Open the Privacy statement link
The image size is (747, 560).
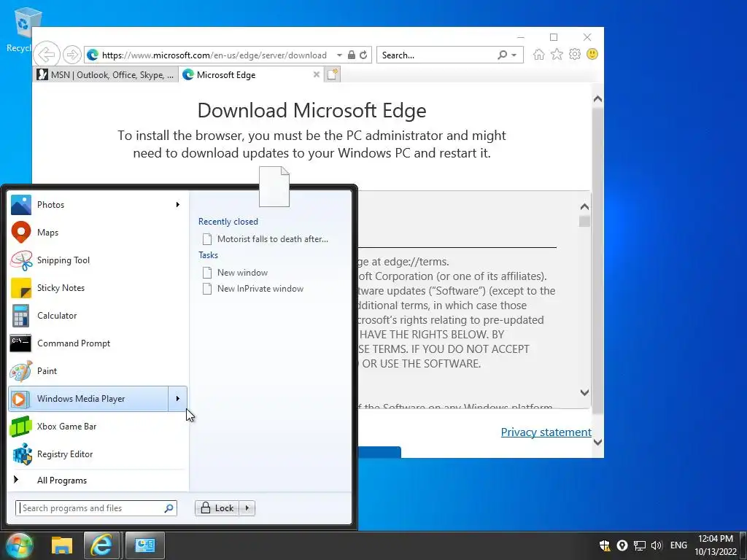tap(546, 432)
